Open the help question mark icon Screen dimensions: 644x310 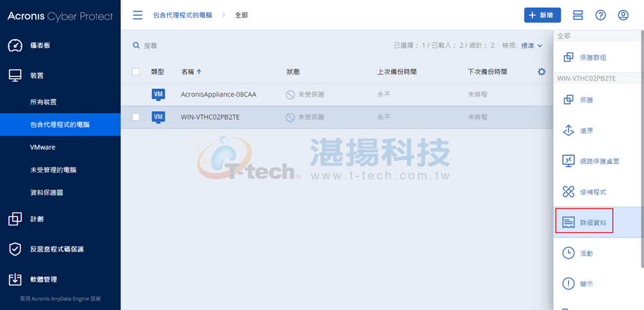coord(600,15)
